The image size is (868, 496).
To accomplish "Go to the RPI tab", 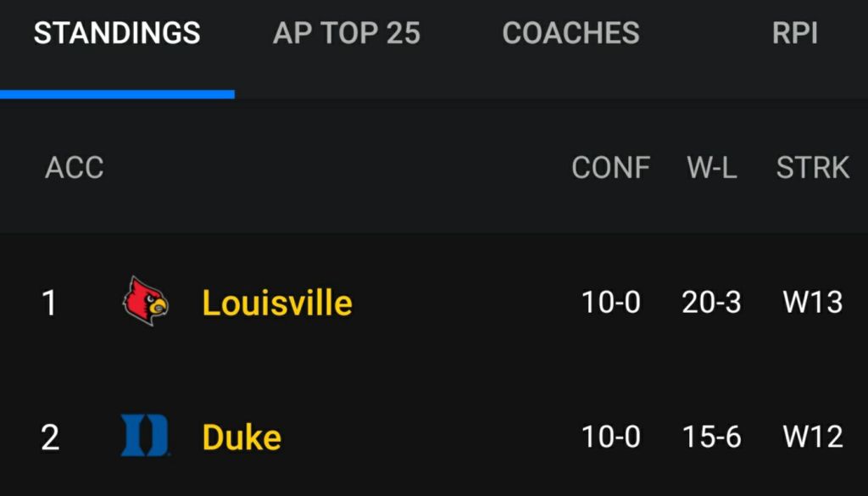I will (x=794, y=33).
